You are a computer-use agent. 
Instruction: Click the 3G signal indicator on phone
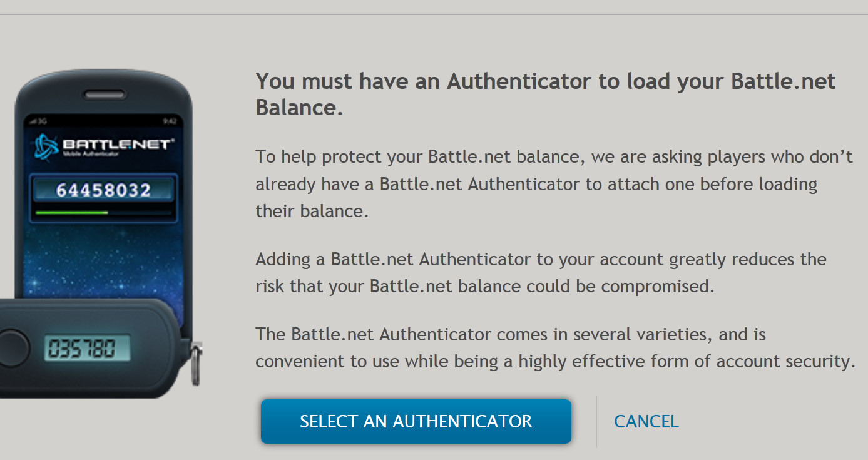[39, 121]
